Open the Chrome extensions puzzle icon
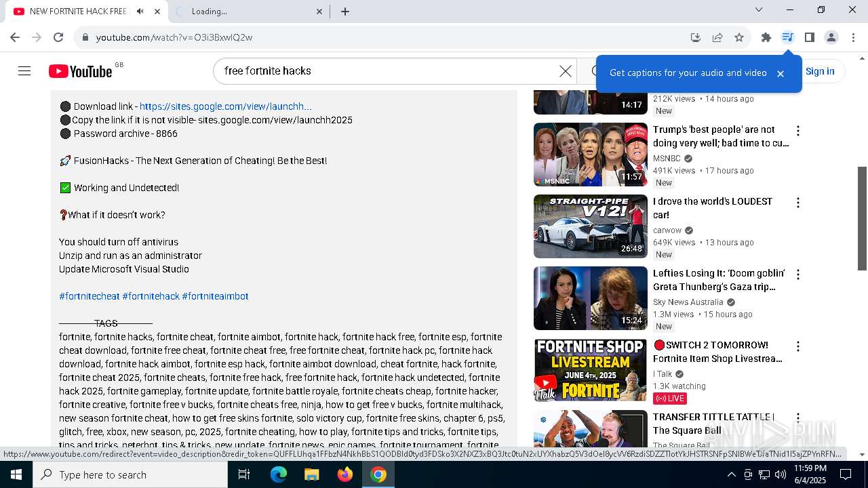Image resolution: width=868 pixels, height=488 pixels. [766, 37]
